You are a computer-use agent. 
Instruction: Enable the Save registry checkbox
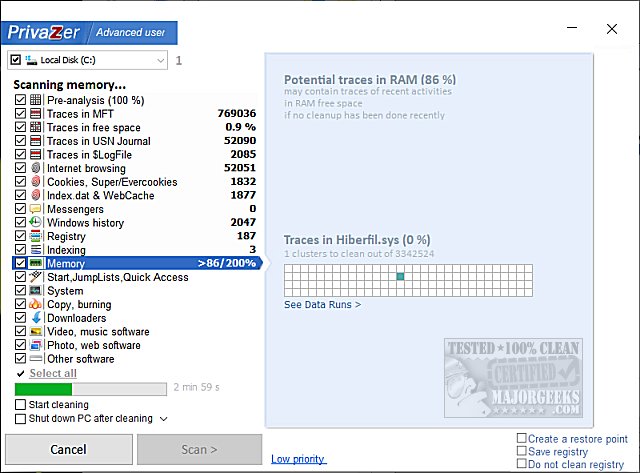pyautogui.click(x=521, y=451)
